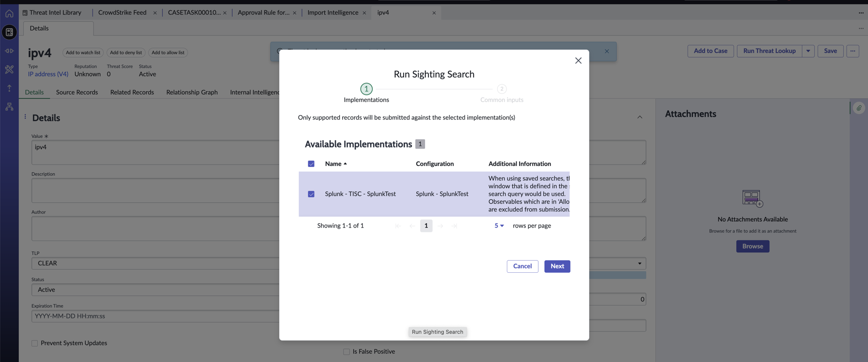The width and height of the screenshot is (868, 362).
Task: Open the Threat Intel workspace sidebar icon
Action: coord(9,32)
